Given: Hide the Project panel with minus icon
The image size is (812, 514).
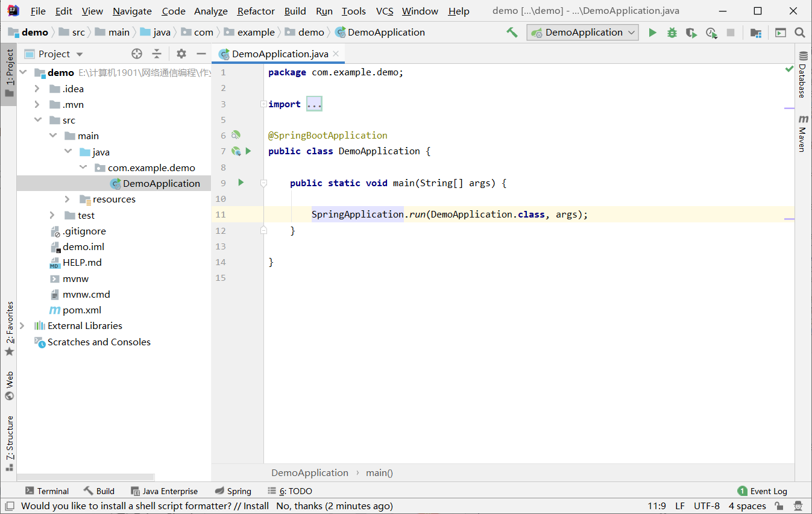Looking at the screenshot, I should coord(201,54).
